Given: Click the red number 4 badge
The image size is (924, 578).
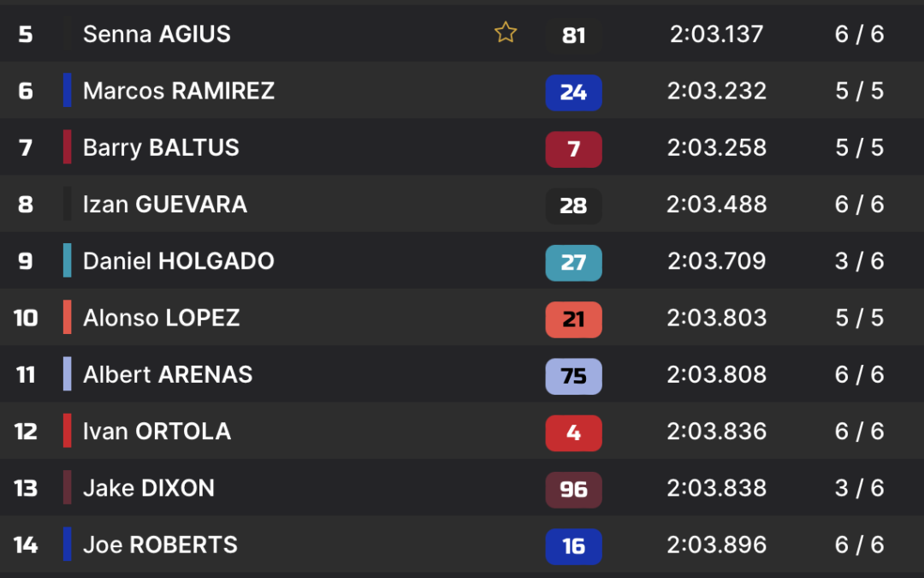Looking at the screenshot, I should click(x=573, y=433).
